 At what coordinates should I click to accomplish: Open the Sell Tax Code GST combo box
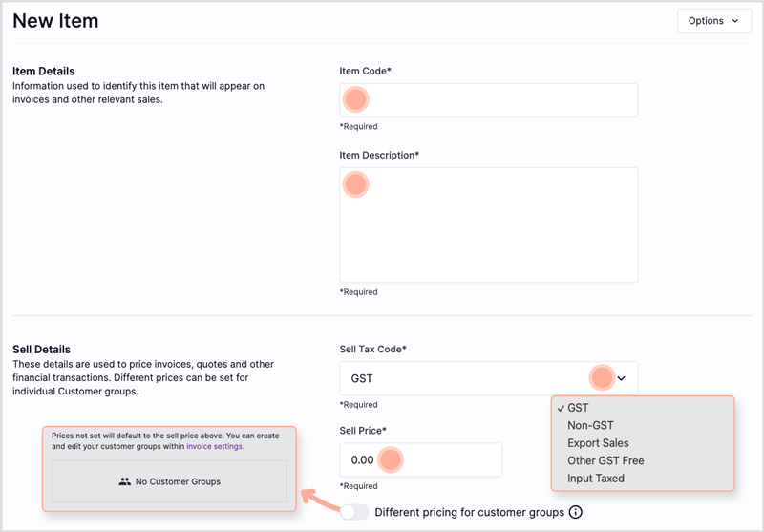point(488,378)
